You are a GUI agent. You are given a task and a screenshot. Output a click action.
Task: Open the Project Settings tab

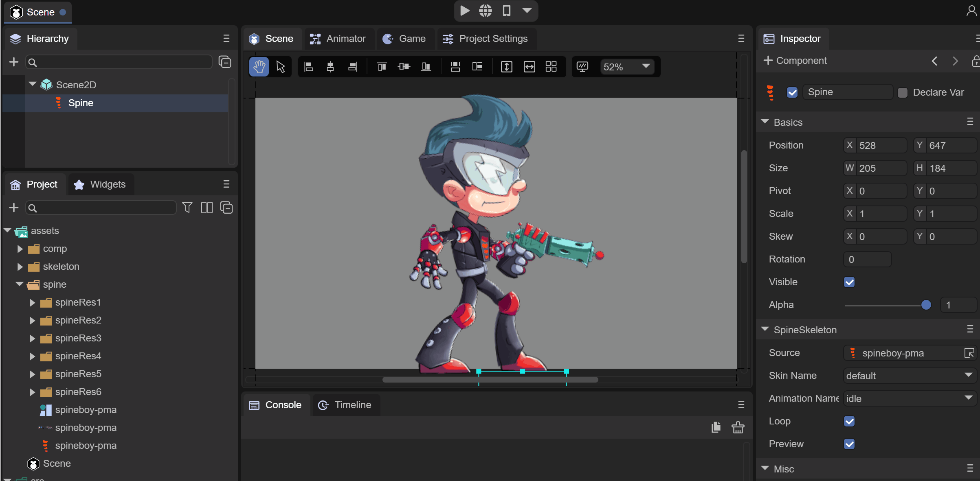pyautogui.click(x=486, y=39)
